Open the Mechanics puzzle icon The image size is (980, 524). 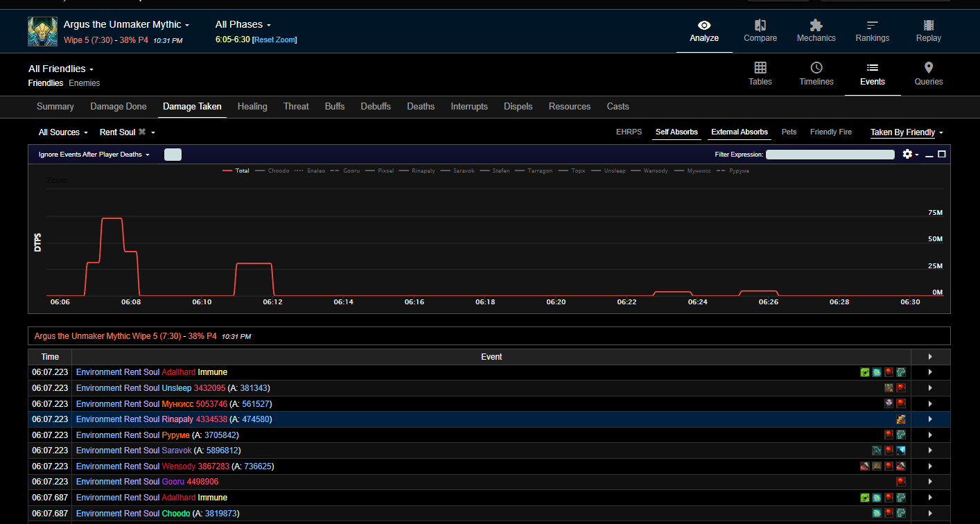tap(816, 26)
